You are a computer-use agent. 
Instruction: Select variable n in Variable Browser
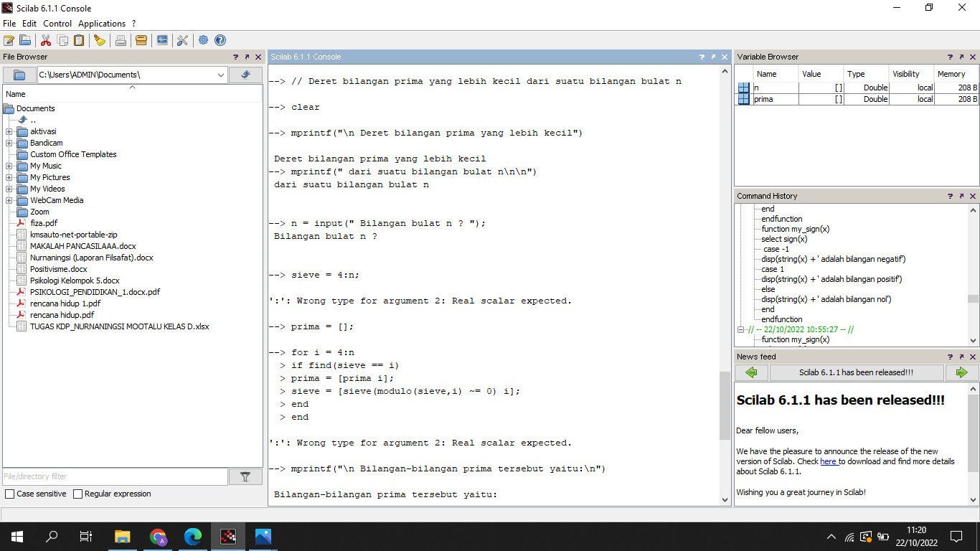coord(857,88)
